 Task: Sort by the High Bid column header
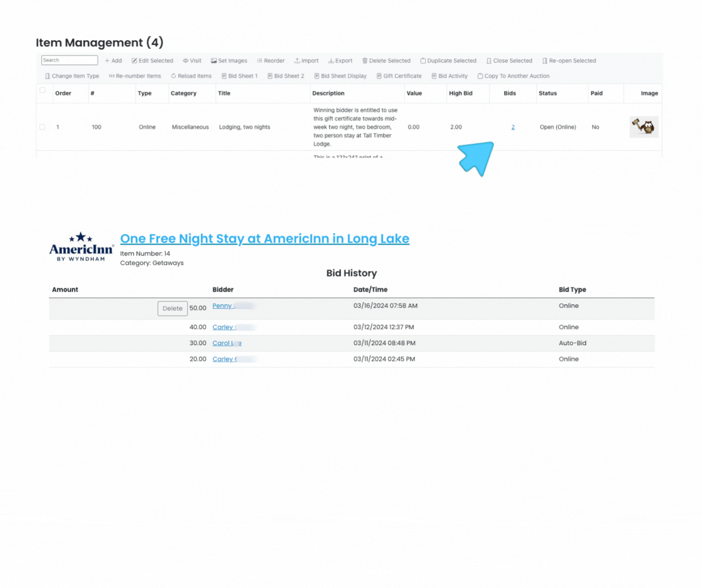[x=461, y=93]
